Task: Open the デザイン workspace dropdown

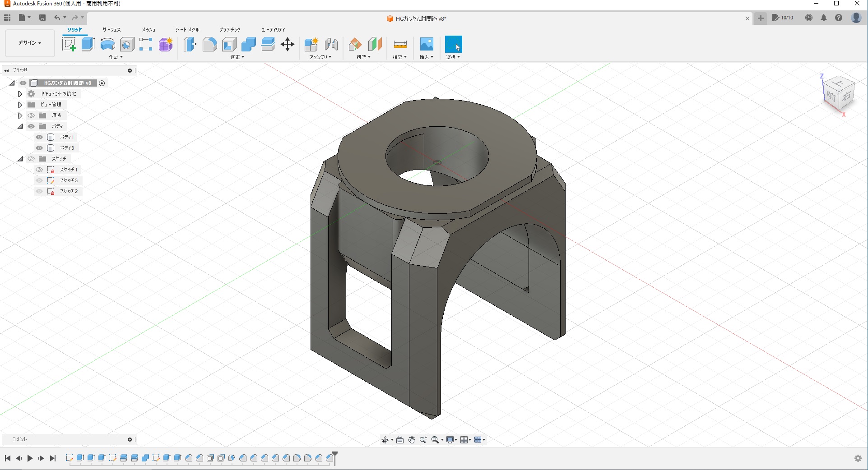Action: (x=30, y=43)
